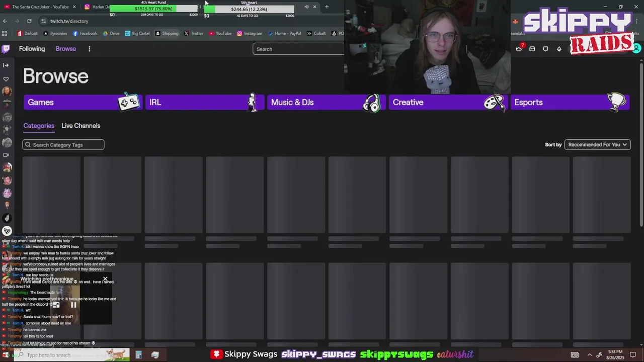Click the heart followed channels icon
The height and width of the screenshot is (362, 644).
[6, 79]
